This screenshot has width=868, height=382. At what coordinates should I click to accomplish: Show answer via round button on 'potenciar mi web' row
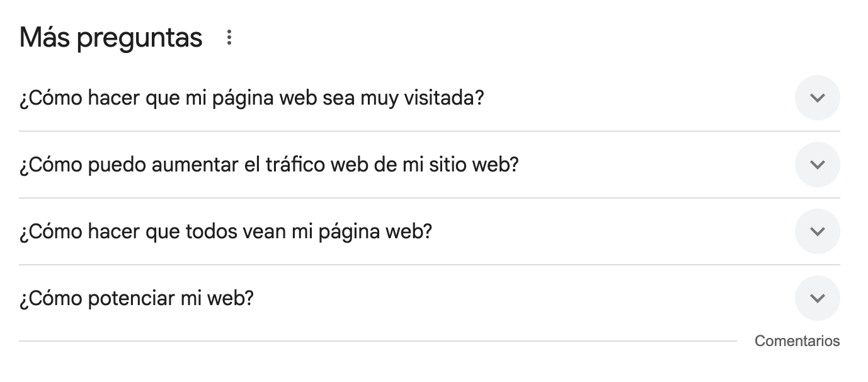pos(817,298)
